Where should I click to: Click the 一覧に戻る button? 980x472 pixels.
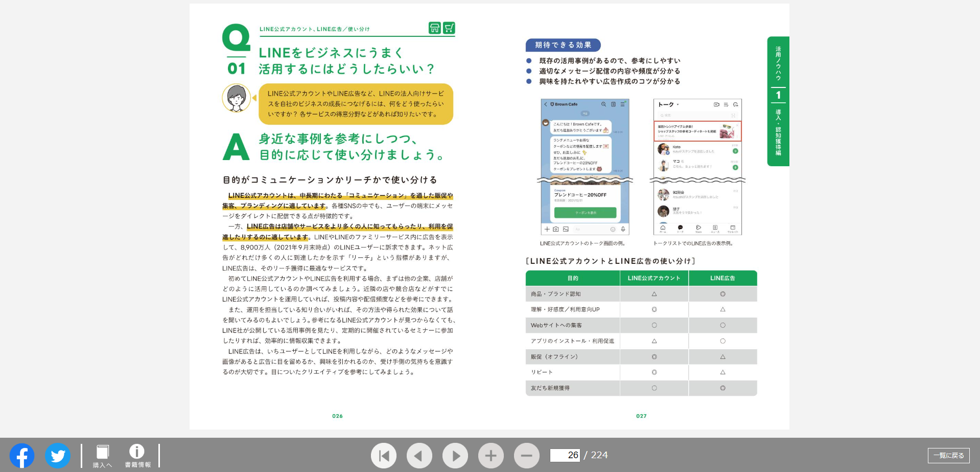click(950, 455)
